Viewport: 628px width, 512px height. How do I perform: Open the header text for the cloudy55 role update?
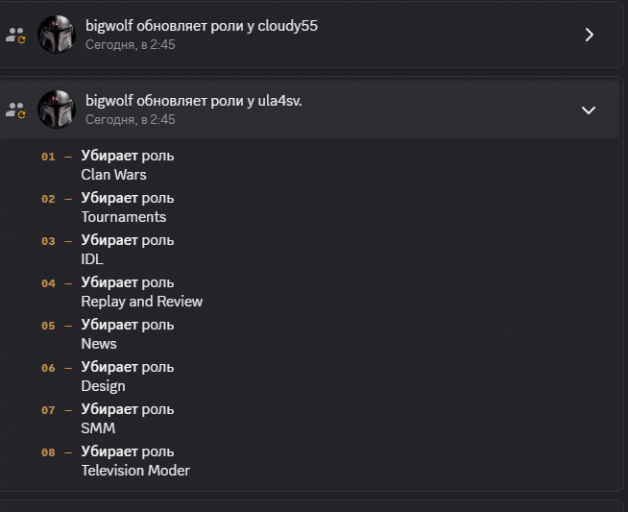(201, 26)
